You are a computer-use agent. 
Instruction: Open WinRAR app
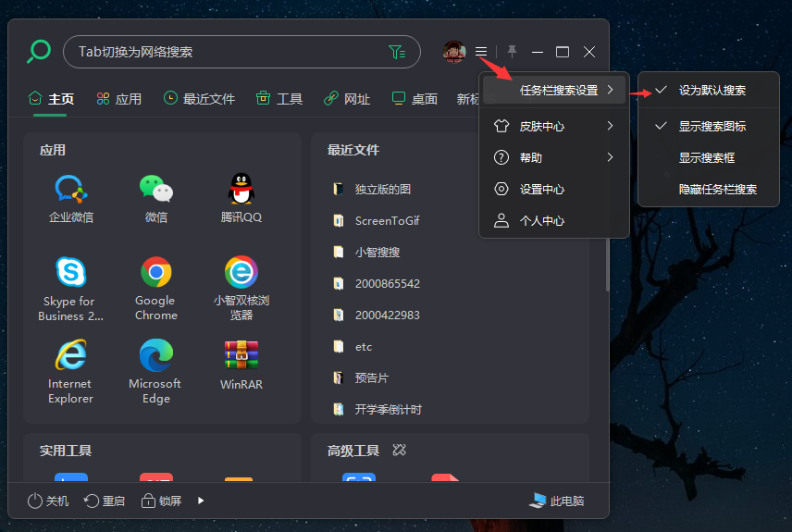coord(241,365)
